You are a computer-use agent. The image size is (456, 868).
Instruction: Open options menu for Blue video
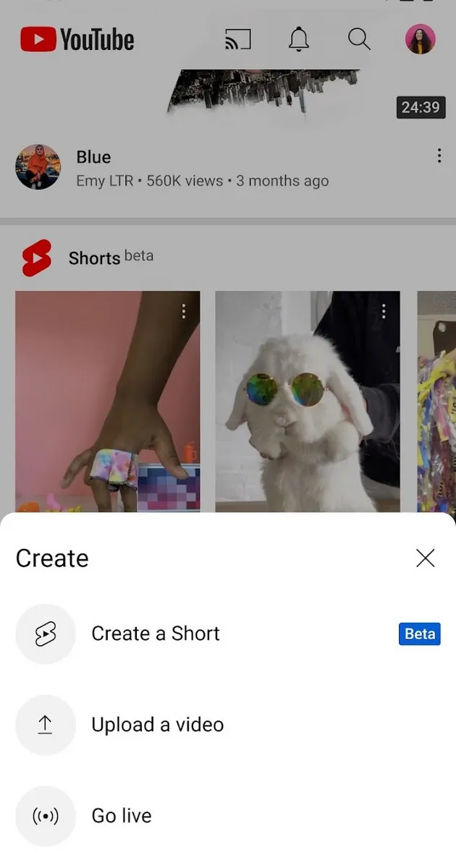[x=439, y=156]
